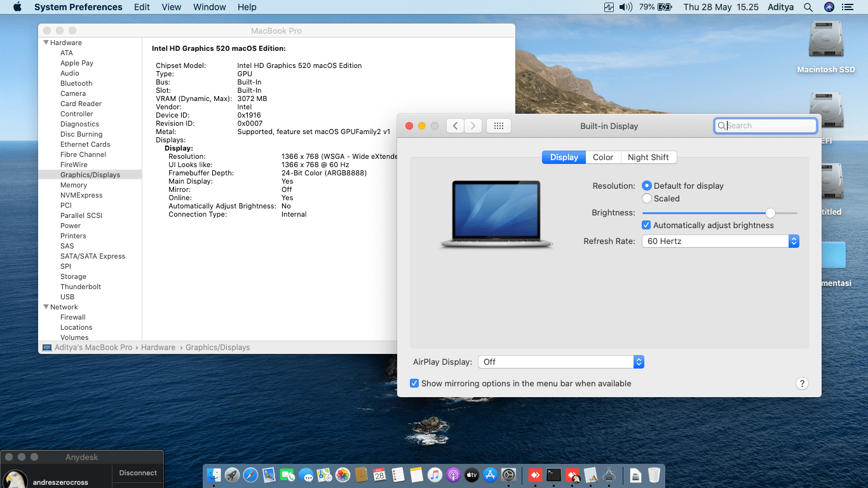
Task: Open Safari compass icon in Dock
Action: (250, 475)
